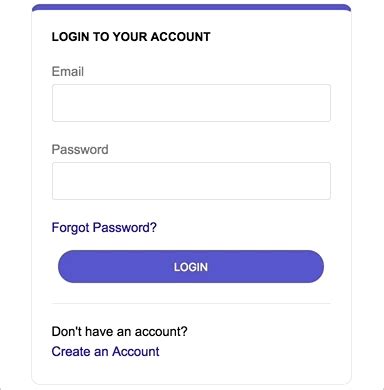Place cursor in the box under Password
The width and height of the screenshot is (384, 390).
[191, 181]
